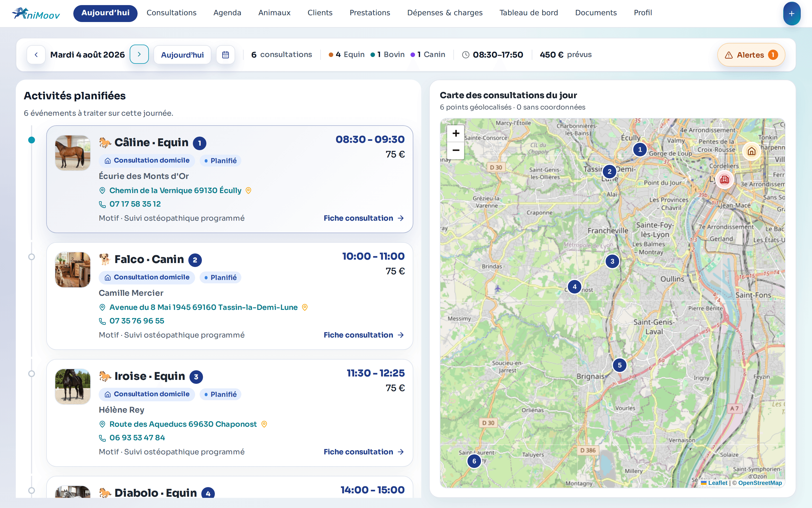Click the AniMoov logo
Screen dimensions: 812x508
click(x=36, y=14)
